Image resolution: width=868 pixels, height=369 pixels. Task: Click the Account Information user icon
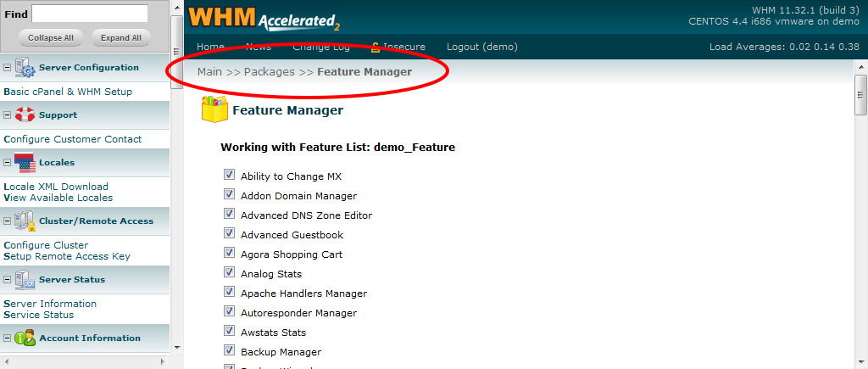[25, 338]
